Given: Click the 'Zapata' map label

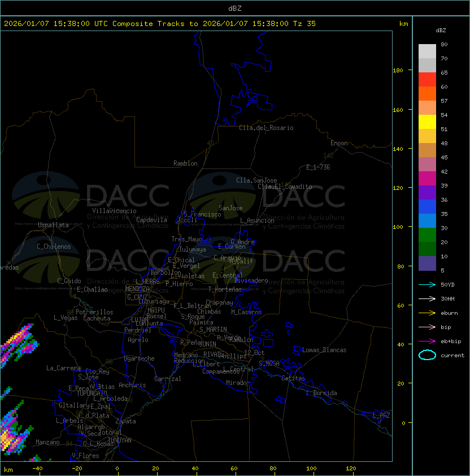Looking at the screenshot, I should point(125,421).
